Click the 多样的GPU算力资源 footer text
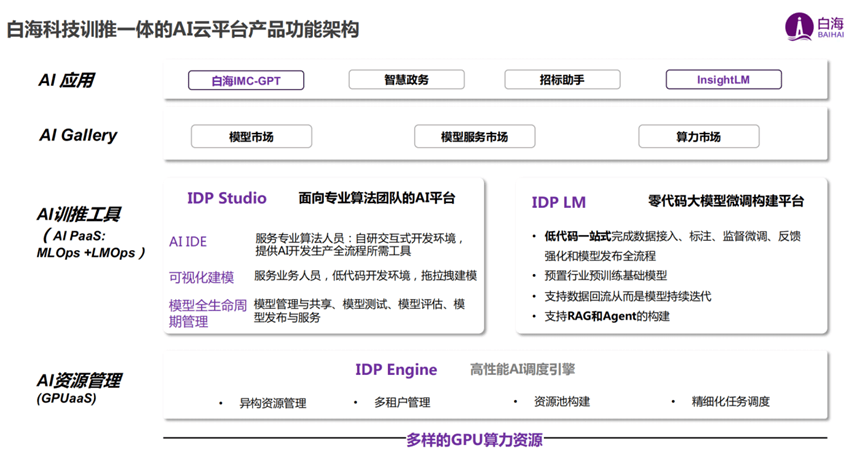The image size is (865, 458). (x=474, y=440)
